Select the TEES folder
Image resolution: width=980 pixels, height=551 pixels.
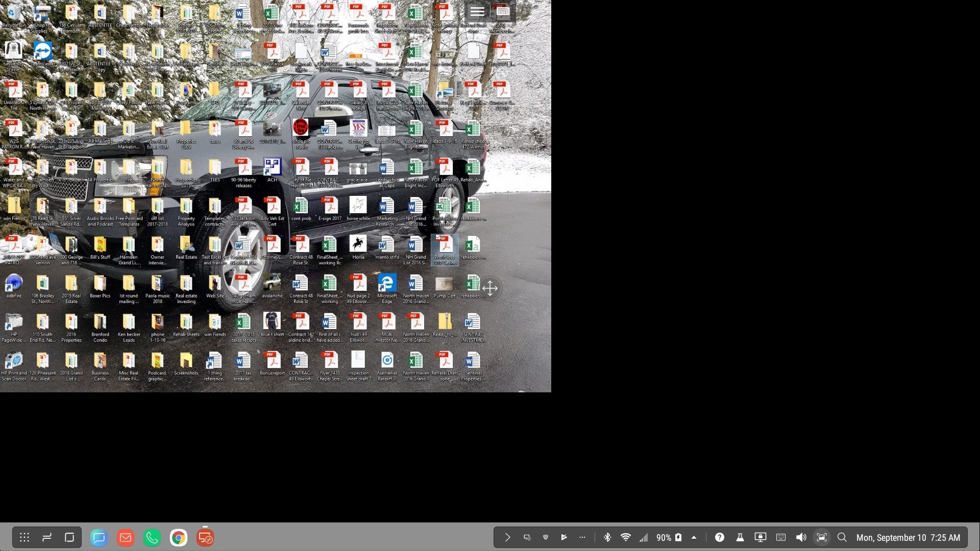point(215,170)
